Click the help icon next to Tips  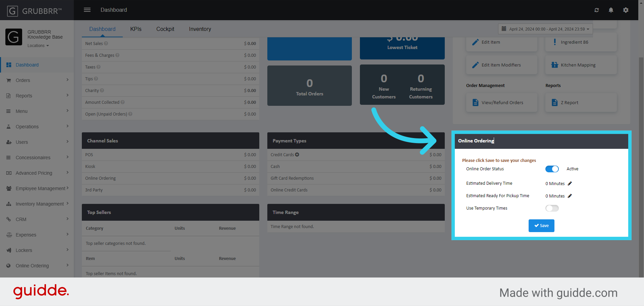tap(96, 79)
